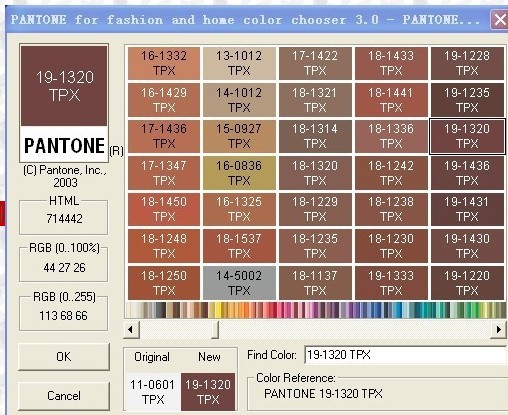
Task: Select swatch 18-1433 TPX
Action: pyautogui.click(x=391, y=63)
